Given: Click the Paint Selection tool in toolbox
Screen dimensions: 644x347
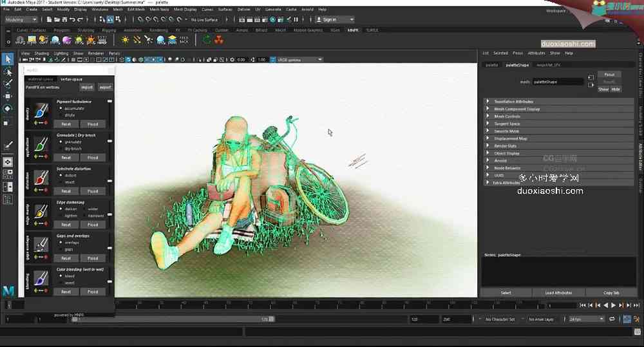Looking at the screenshot, I should coord(8,84).
